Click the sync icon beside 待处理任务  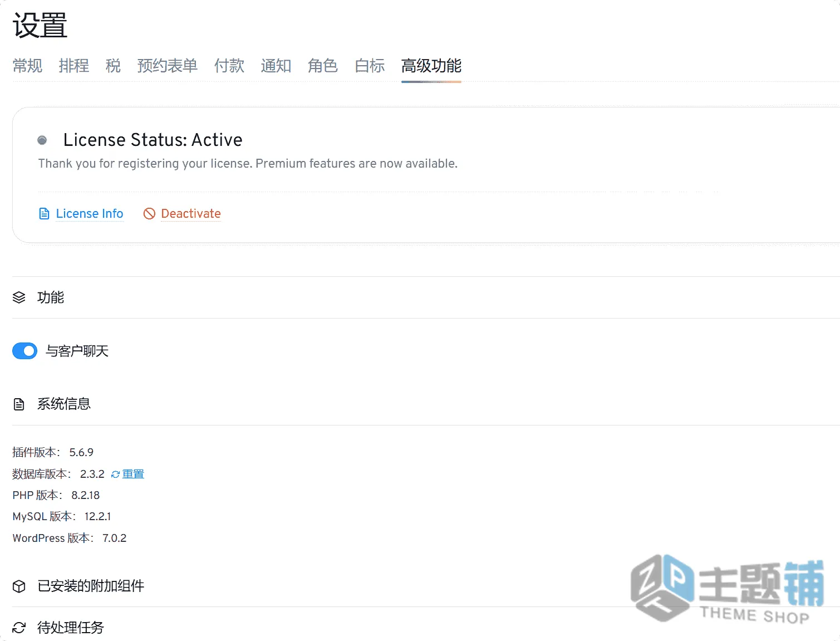19,628
